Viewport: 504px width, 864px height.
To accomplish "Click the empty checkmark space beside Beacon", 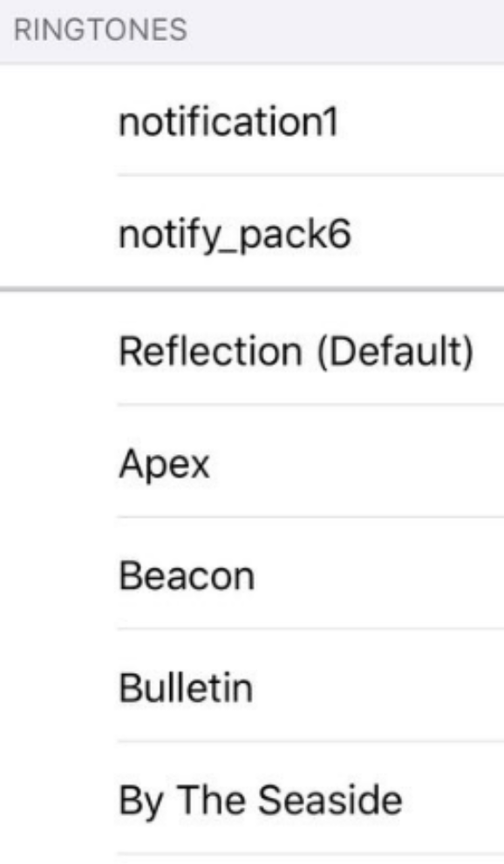I will coord(58,575).
